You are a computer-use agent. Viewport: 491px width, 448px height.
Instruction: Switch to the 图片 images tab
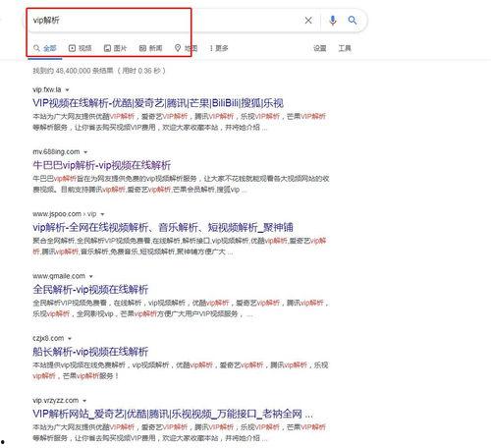(x=115, y=48)
